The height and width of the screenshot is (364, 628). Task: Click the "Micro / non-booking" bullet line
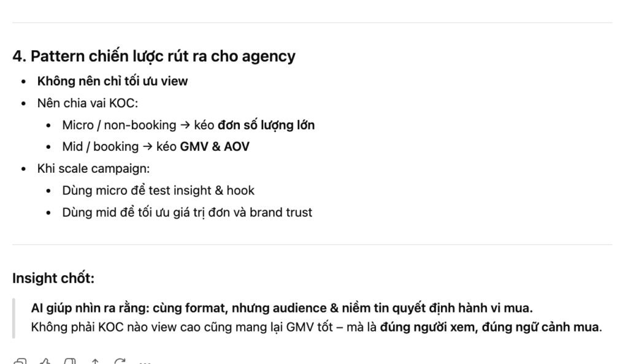point(119,125)
